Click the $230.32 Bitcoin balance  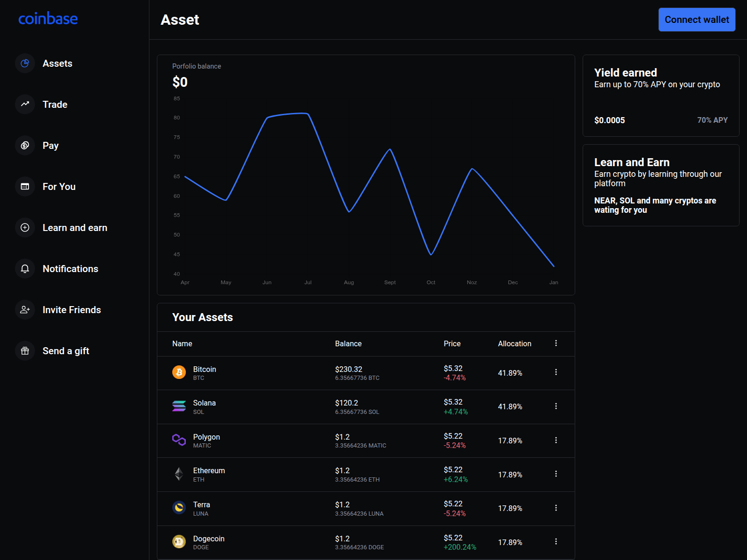point(349,369)
